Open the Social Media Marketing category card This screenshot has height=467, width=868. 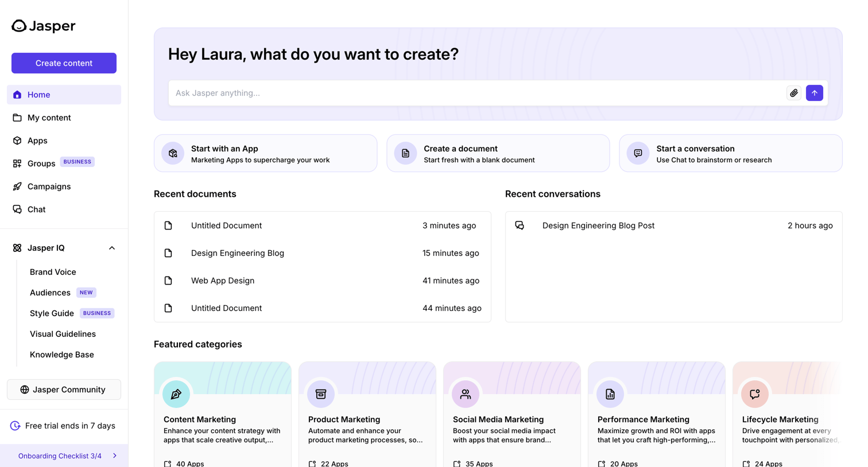coord(511,414)
